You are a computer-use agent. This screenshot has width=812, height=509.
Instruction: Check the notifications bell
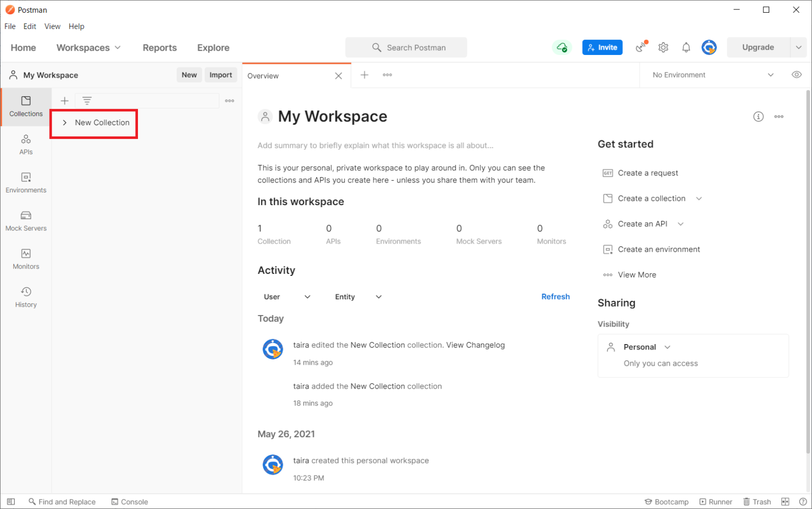(686, 48)
